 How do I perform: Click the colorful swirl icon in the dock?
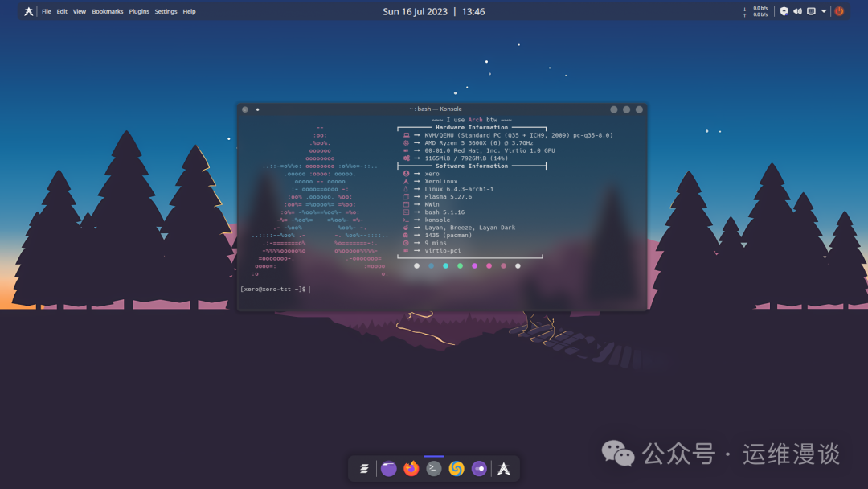pyautogui.click(x=456, y=468)
